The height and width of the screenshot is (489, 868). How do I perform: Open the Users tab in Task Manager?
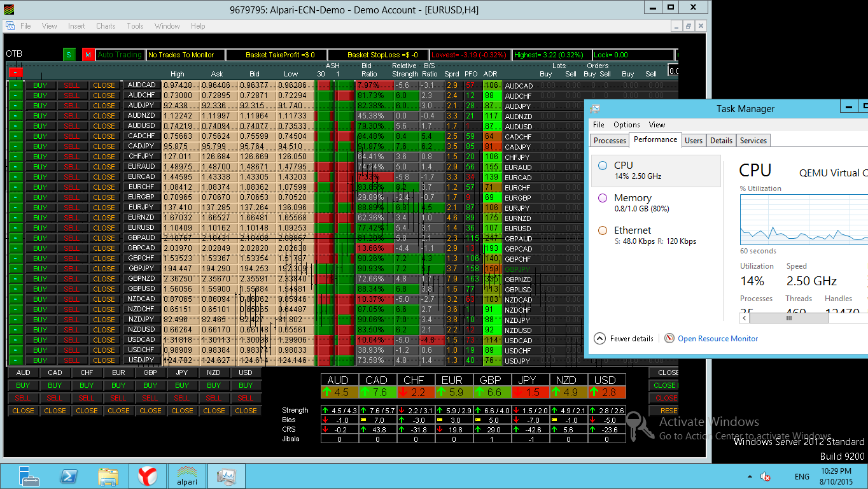point(694,141)
